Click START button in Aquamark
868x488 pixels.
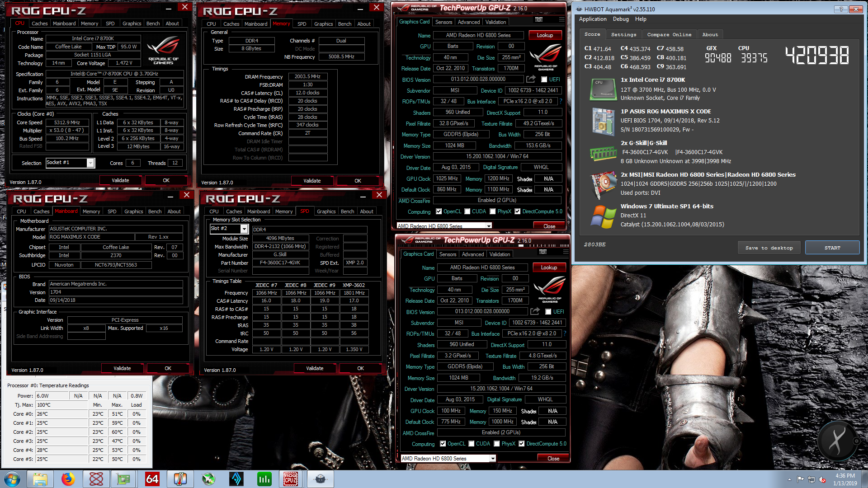click(832, 248)
